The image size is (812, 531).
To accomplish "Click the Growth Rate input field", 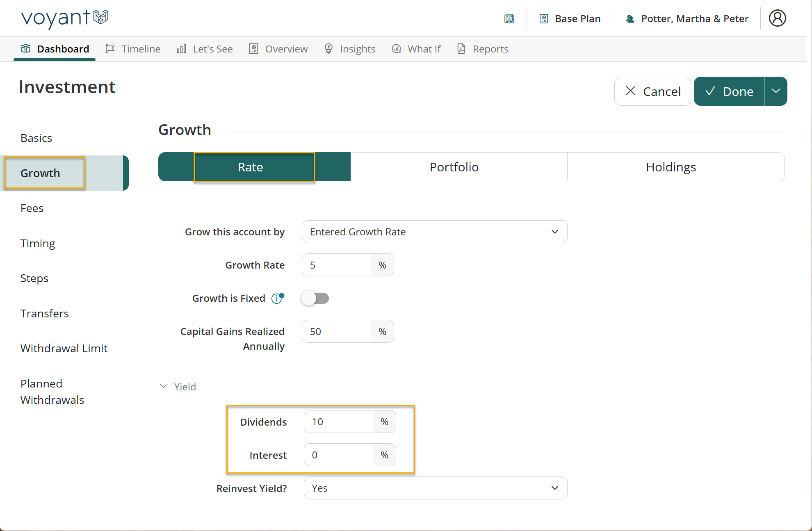I will tap(336, 265).
